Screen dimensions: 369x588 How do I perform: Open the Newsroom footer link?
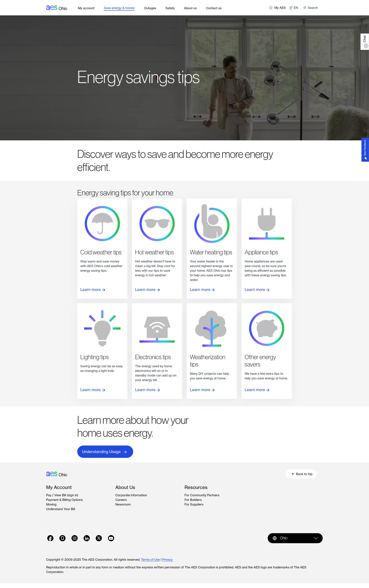[123, 505]
